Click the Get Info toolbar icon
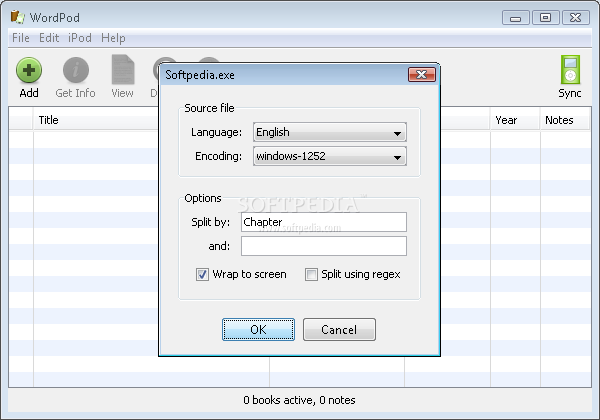 pyautogui.click(x=75, y=72)
